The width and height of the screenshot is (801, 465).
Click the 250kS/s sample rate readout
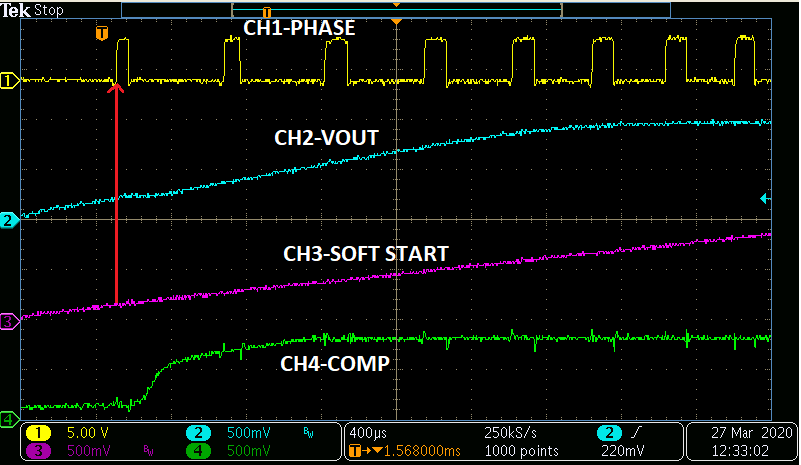click(x=510, y=433)
